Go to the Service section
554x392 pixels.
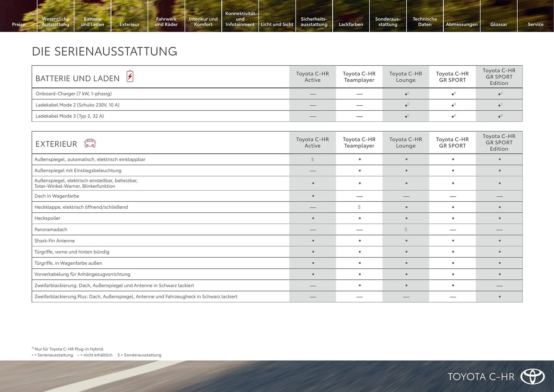coord(536,24)
